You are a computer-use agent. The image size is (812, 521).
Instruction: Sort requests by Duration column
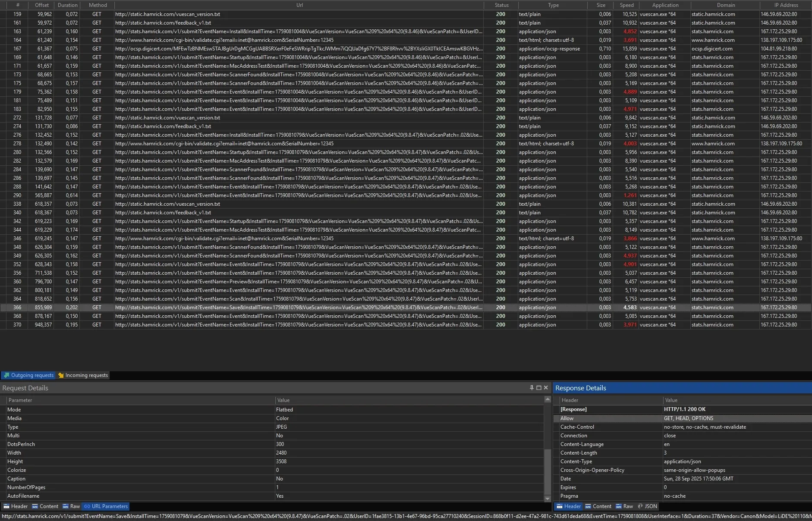click(68, 5)
